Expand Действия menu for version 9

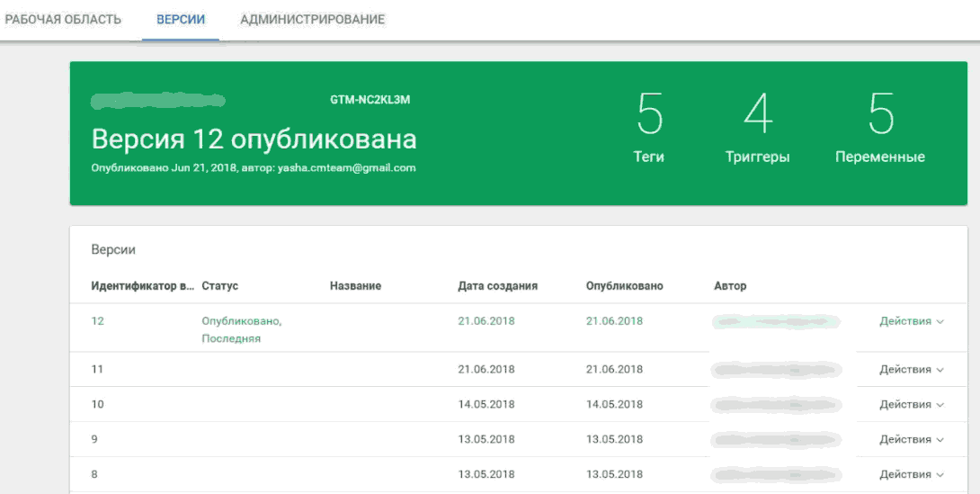pos(912,440)
